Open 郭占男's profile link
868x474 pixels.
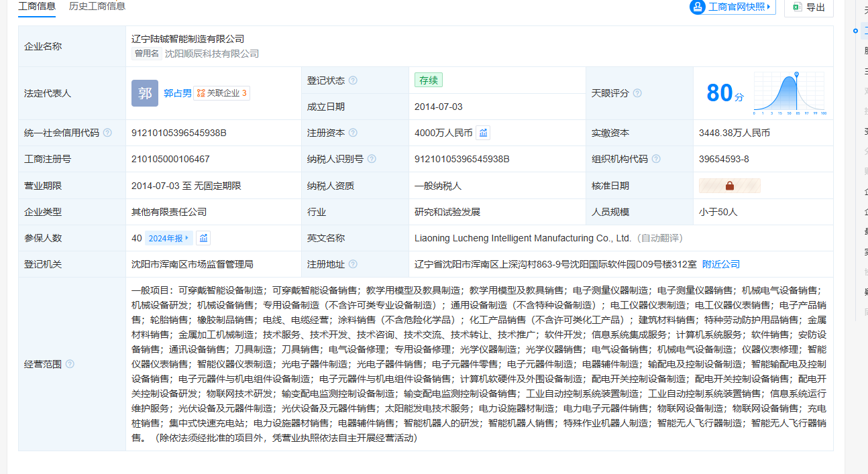tap(177, 93)
